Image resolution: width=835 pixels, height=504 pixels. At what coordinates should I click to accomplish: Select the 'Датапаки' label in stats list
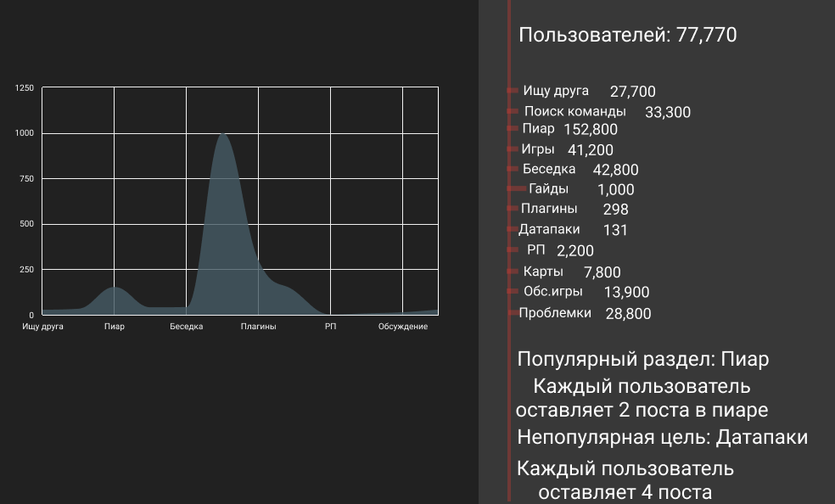(x=549, y=229)
